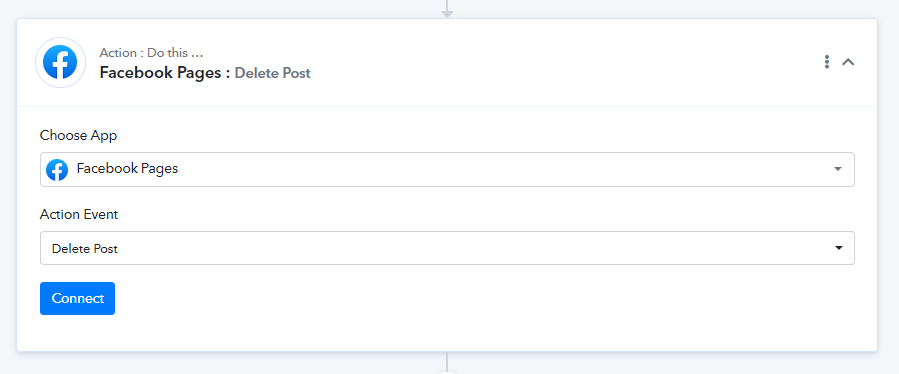Click the empty middle of the Action Event field
Screen dimensions: 899x374
(x=476, y=248)
